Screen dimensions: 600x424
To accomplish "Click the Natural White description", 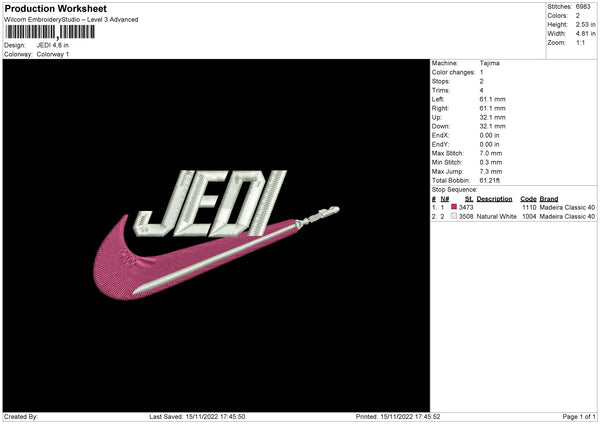I will point(497,216).
